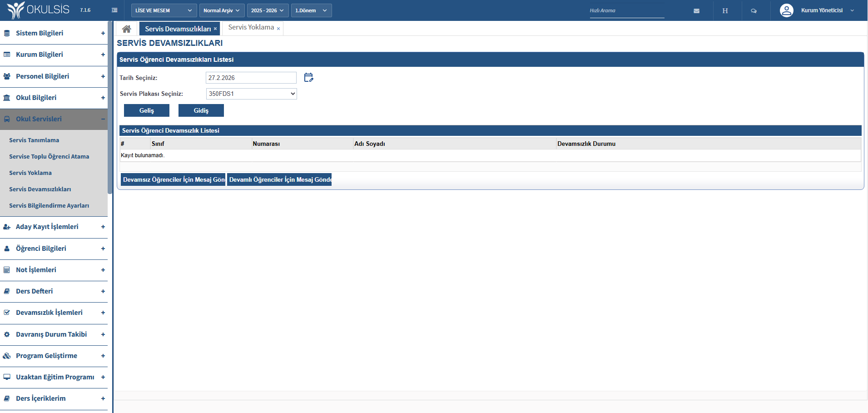Close the Servis Yoklama tab
This screenshot has width=868, height=413.
click(278, 29)
